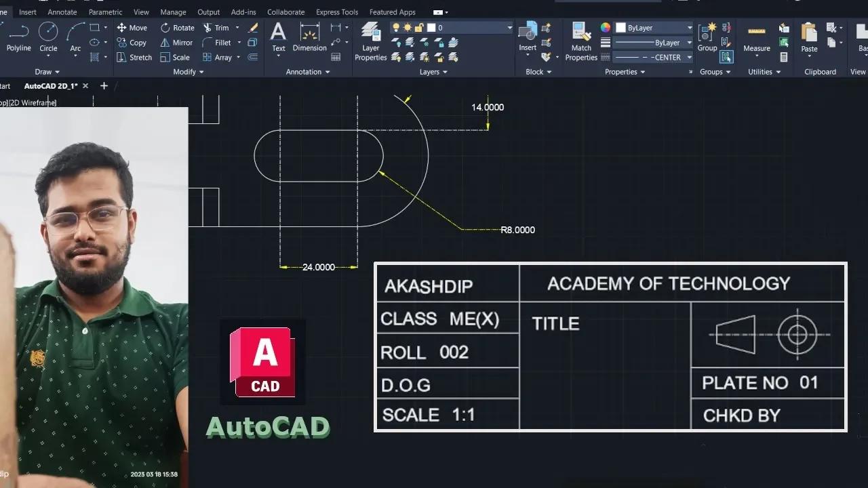This screenshot has width=868, height=488.
Task: Click the Paste button
Action: click(809, 37)
